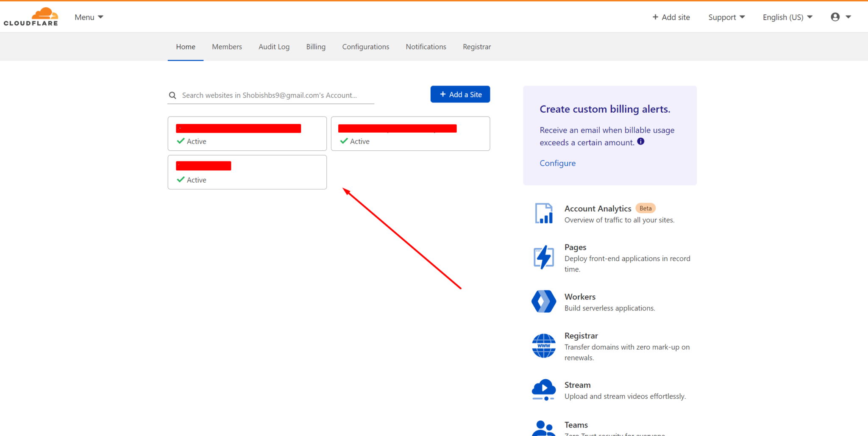Click the billing alerts info icon
The width and height of the screenshot is (868, 436).
pos(640,142)
